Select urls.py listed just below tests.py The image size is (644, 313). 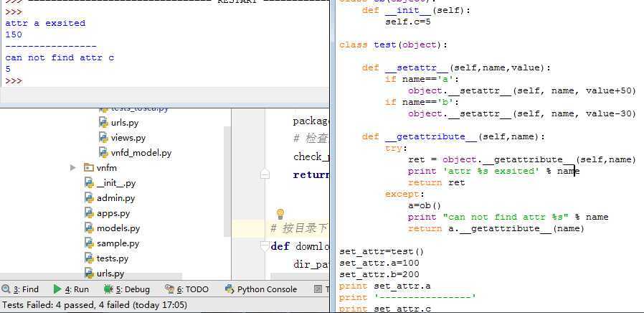point(110,274)
